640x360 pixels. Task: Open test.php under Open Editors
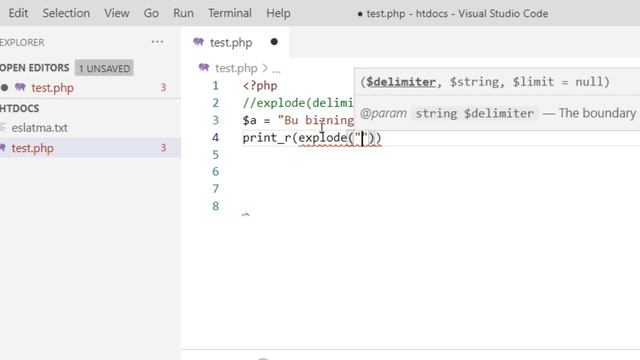point(53,88)
